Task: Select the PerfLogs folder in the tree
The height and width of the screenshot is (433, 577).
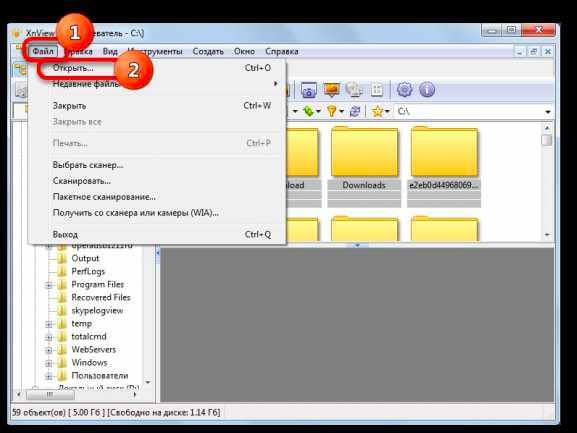Action: (x=88, y=271)
